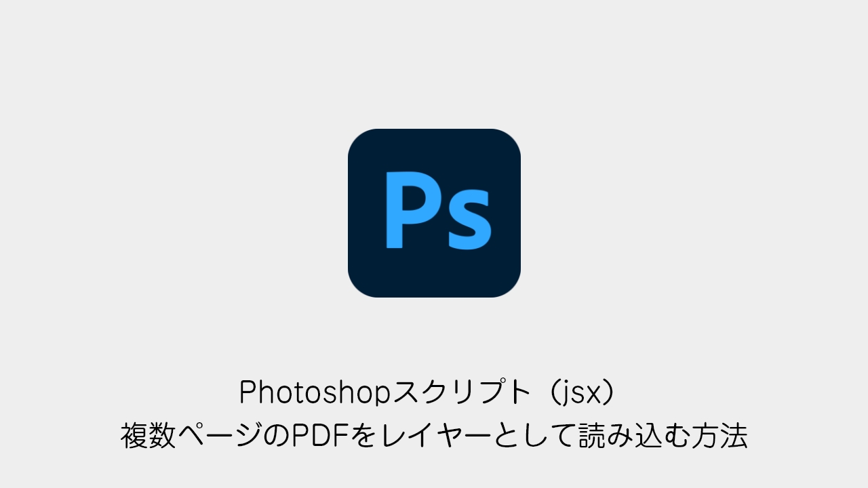Click the Photoshop Ps app icon
The width and height of the screenshot is (868, 488).
pos(434,213)
